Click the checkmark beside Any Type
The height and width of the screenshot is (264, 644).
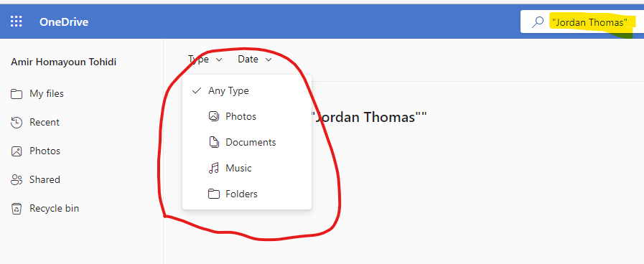pyautogui.click(x=197, y=90)
